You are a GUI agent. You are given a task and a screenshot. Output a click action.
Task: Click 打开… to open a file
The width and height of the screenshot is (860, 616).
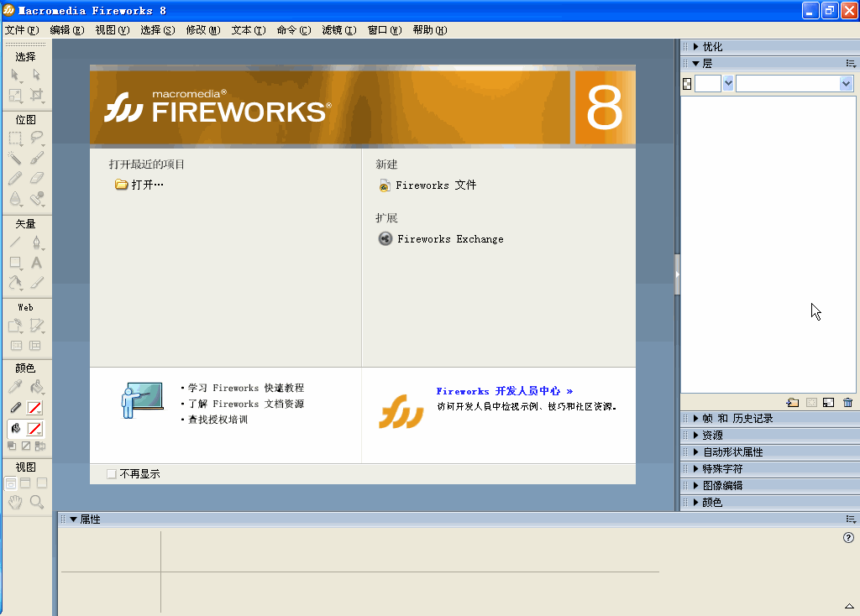coord(139,185)
